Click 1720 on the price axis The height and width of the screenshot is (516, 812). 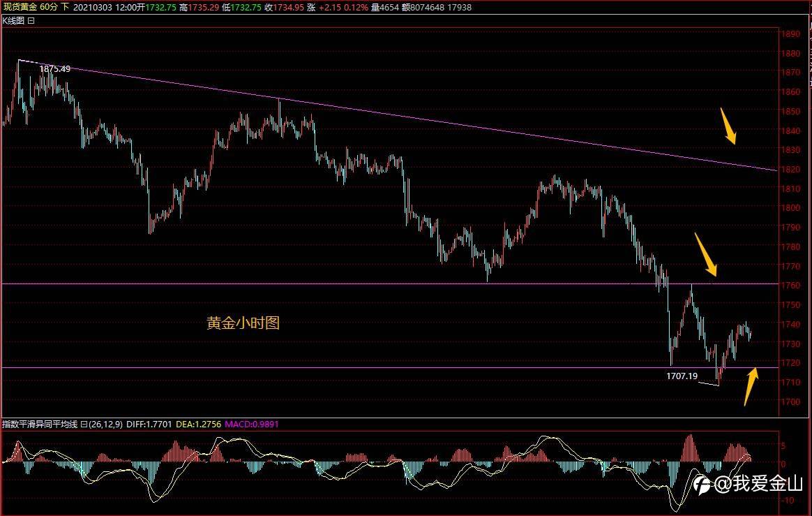[x=791, y=363]
